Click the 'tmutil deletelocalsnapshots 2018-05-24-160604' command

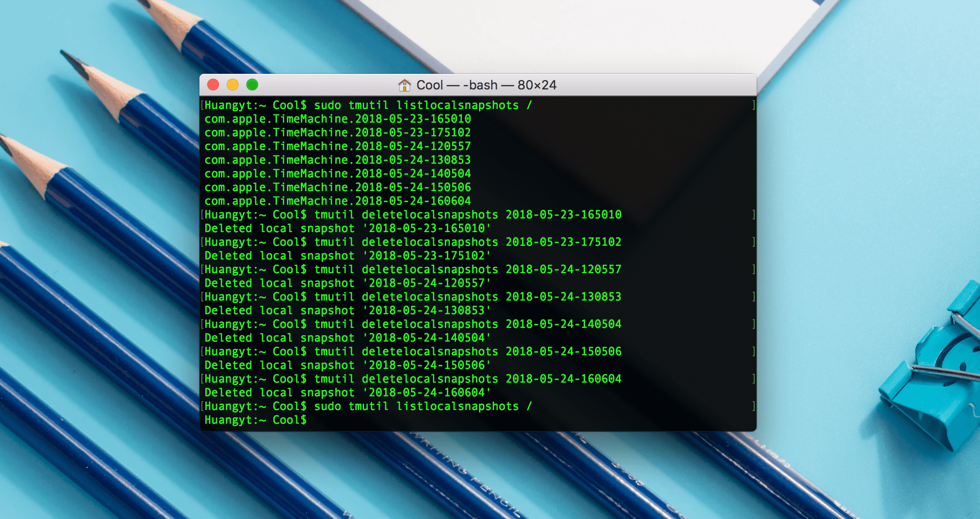[x=468, y=379]
